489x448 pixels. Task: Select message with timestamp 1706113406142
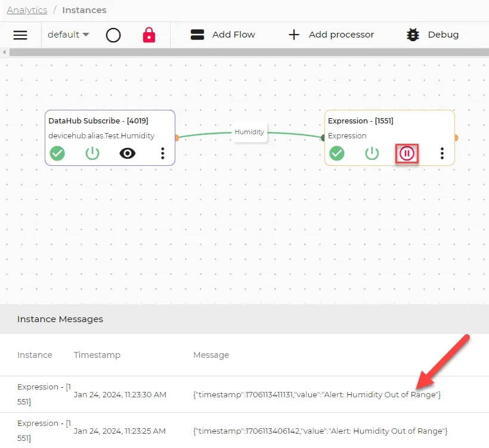(320, 431)
